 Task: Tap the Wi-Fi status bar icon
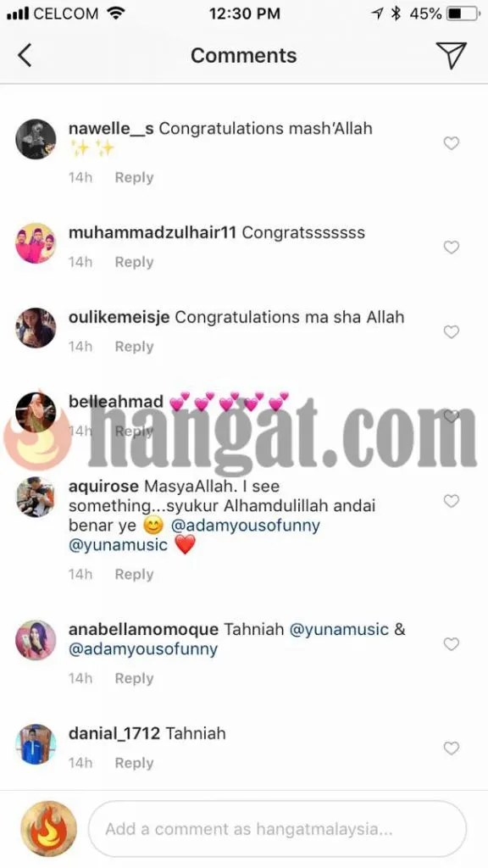[x=116, y=14]
